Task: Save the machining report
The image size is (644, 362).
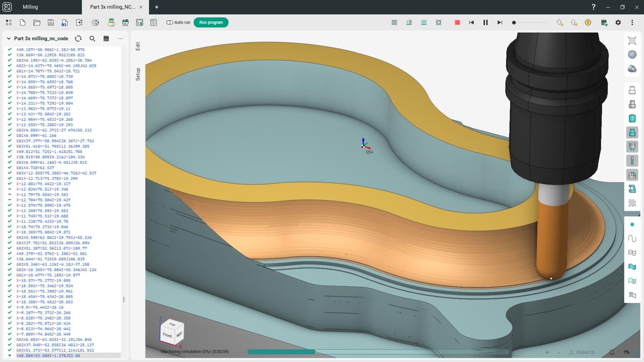Action: (x=604, y=22)
